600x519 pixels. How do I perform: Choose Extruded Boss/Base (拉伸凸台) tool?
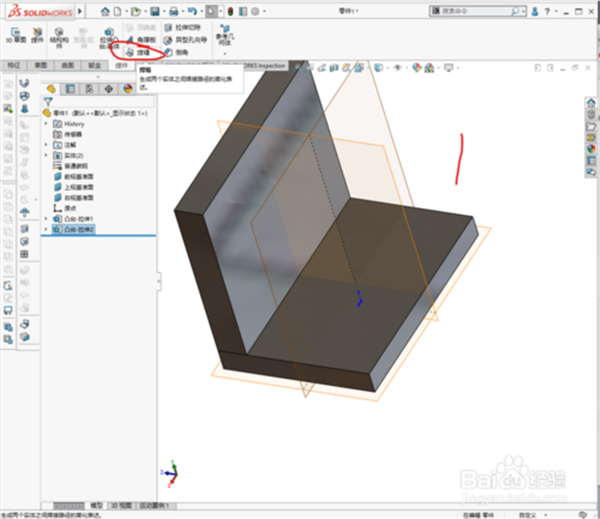click(x=109, y=38)
